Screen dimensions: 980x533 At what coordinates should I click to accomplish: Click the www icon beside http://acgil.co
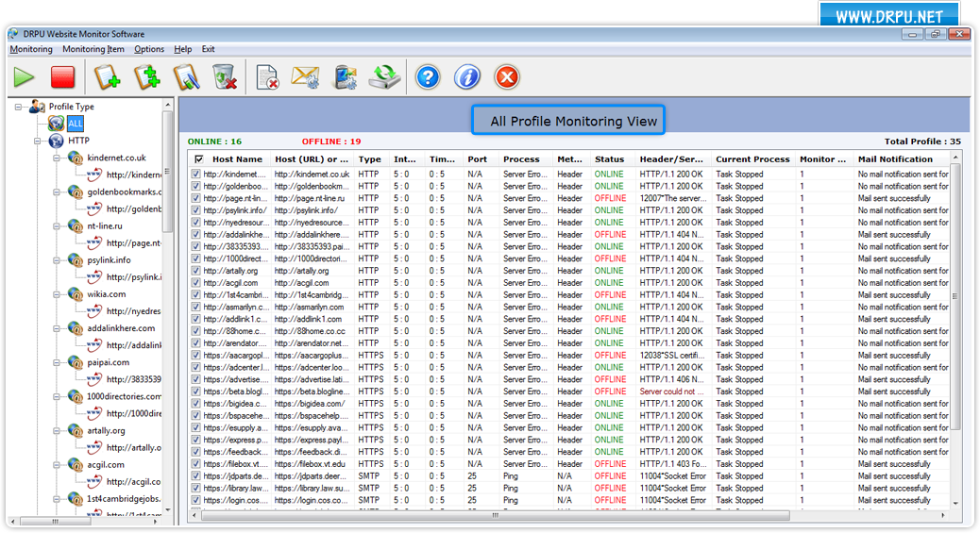click(x=94, y=481)
